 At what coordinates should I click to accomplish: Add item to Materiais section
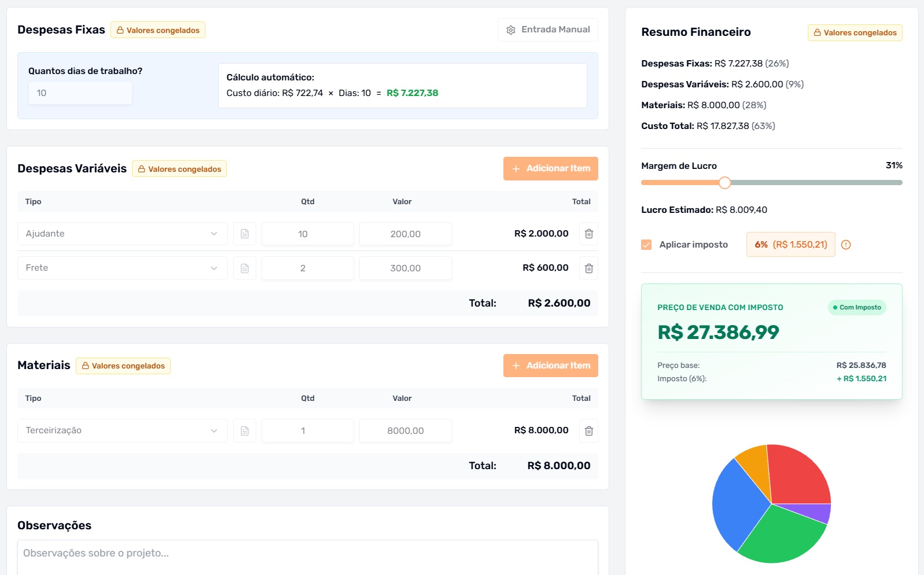pyautogui.click(x=550, y=366)
